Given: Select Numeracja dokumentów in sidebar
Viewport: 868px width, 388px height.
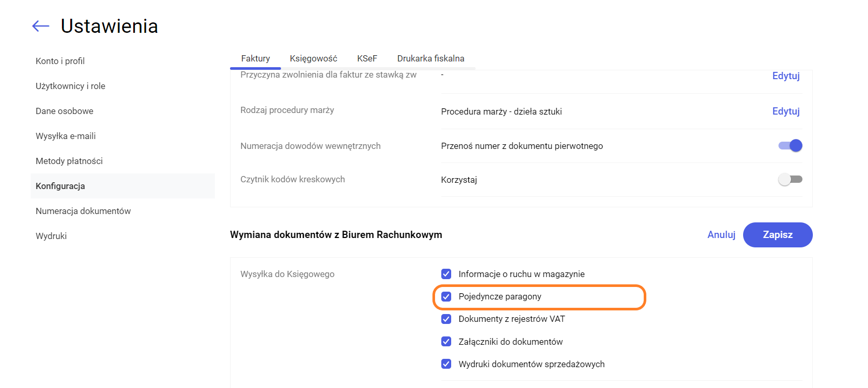Looking at the screenshot, I should (83, 211).
